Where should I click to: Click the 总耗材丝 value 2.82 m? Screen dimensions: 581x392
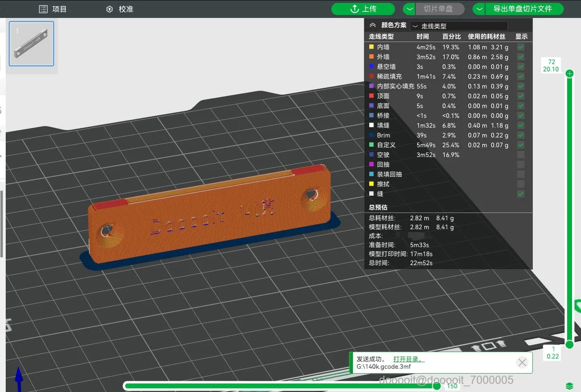point(419,218)
